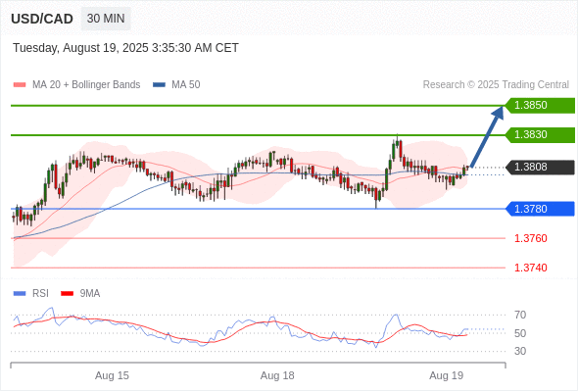
Task: Select the MA 50 legend label
Action: click(x=186, y=85)
